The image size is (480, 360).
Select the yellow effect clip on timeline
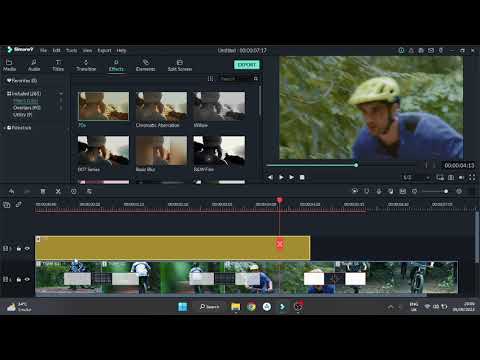tap(173, 248)
